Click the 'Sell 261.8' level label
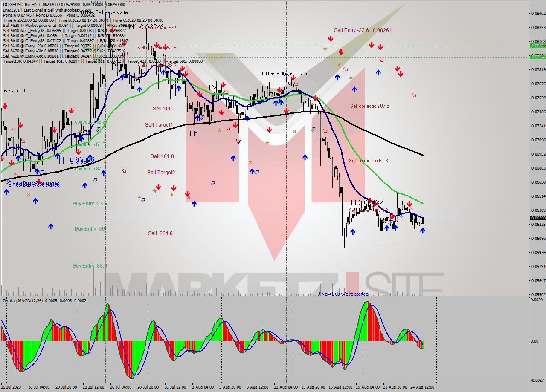546x392 pixels. [x=160, y=233]
